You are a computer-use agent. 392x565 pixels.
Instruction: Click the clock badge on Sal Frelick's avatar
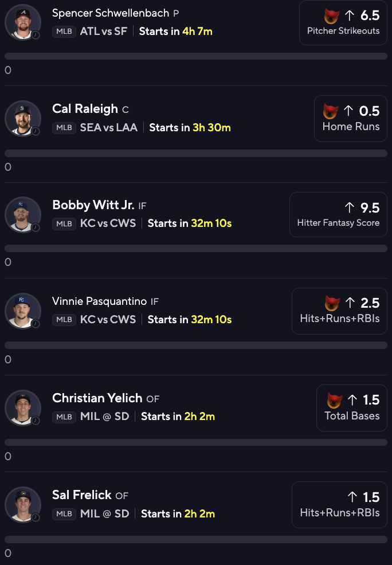click(x=36, y=517)
